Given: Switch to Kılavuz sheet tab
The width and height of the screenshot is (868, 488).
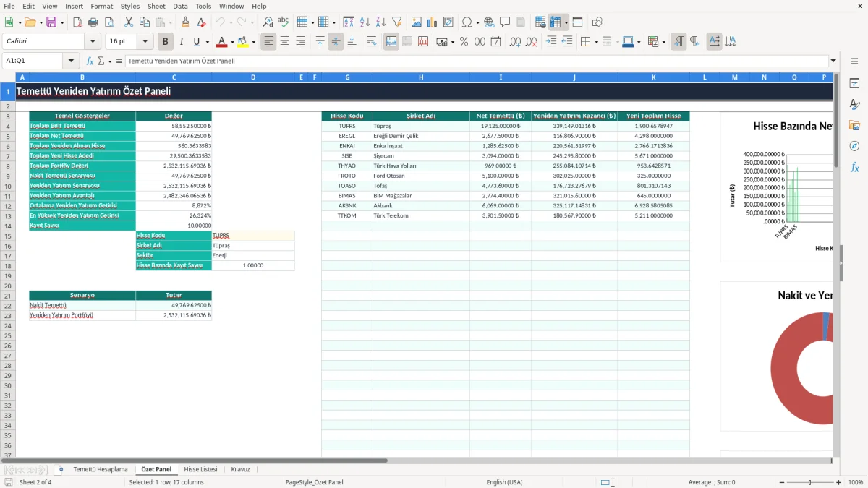Looking at the screenshot, I should point(240,469).
